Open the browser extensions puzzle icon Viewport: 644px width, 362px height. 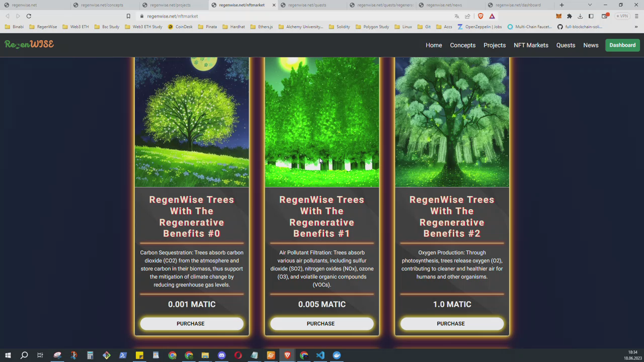click(x=570, y=16)
